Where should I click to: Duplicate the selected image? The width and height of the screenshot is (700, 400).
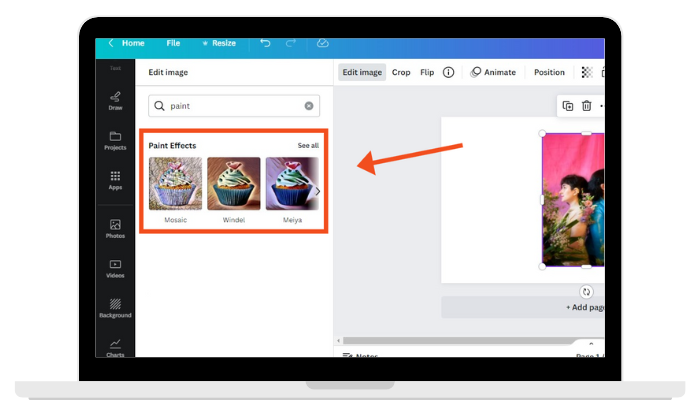tap(568, 106)
